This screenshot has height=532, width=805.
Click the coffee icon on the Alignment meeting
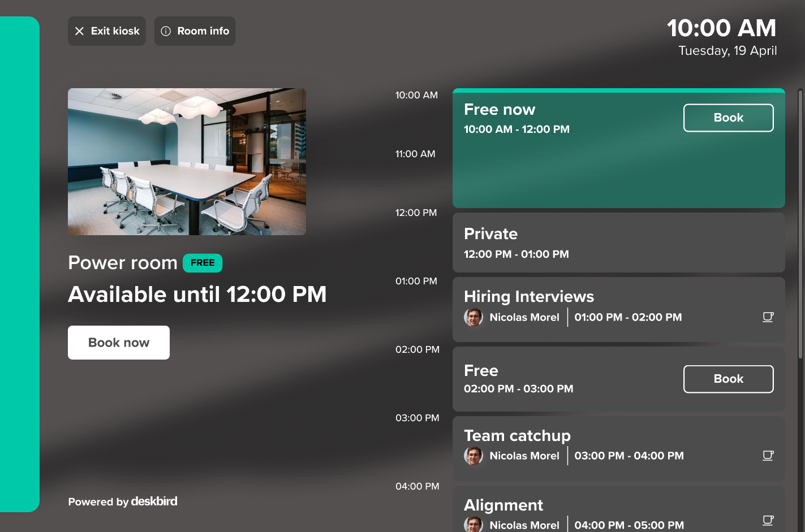(768, 520)
